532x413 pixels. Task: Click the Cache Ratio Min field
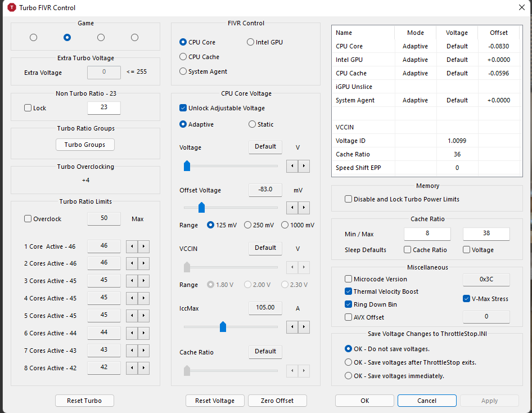[427, 234]
